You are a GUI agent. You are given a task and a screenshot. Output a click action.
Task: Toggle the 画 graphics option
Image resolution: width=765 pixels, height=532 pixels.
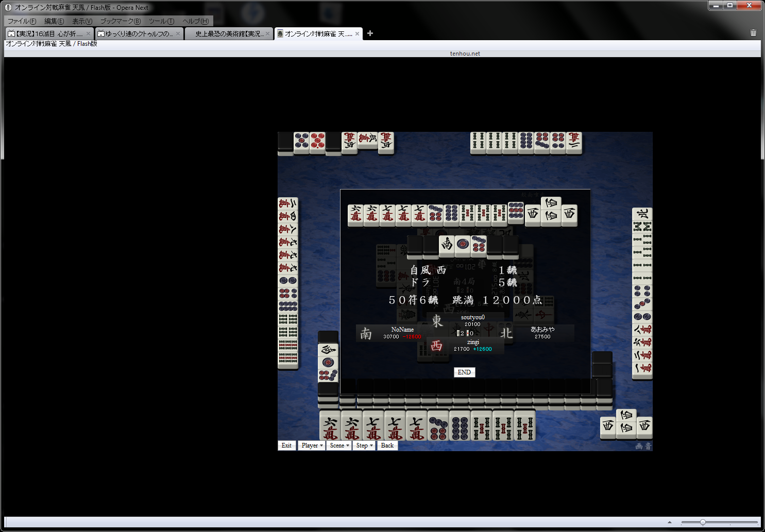click(x=639, y=446)
